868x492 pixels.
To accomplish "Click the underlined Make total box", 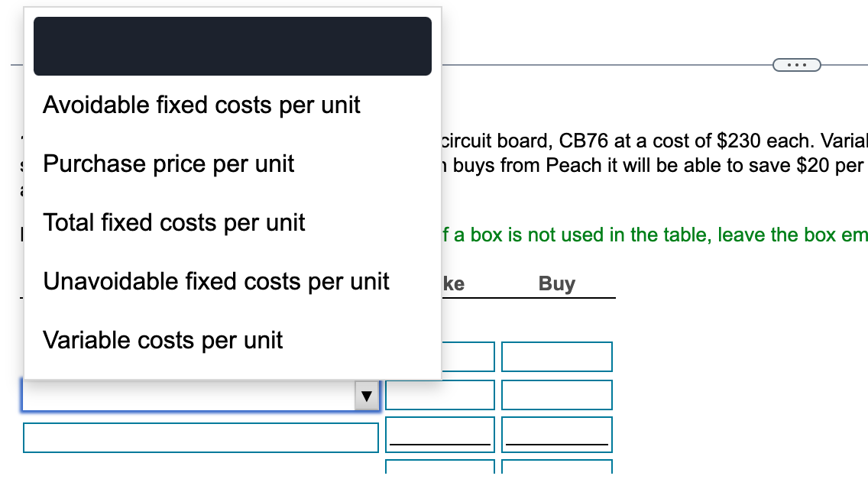I will (440, 434).
